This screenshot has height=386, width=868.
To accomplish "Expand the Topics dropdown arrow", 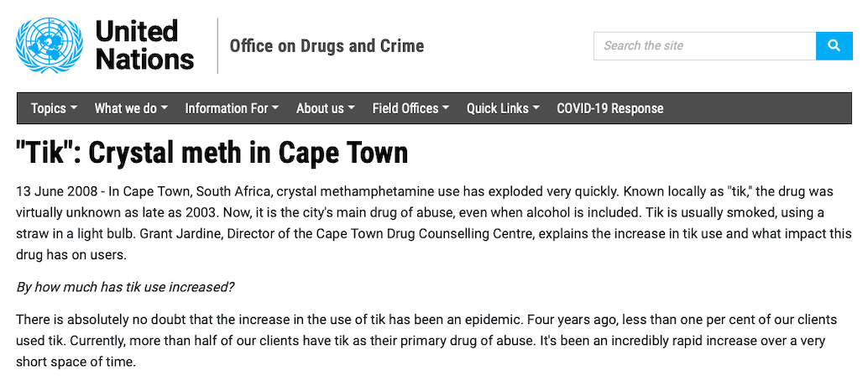I will [75, 108].
